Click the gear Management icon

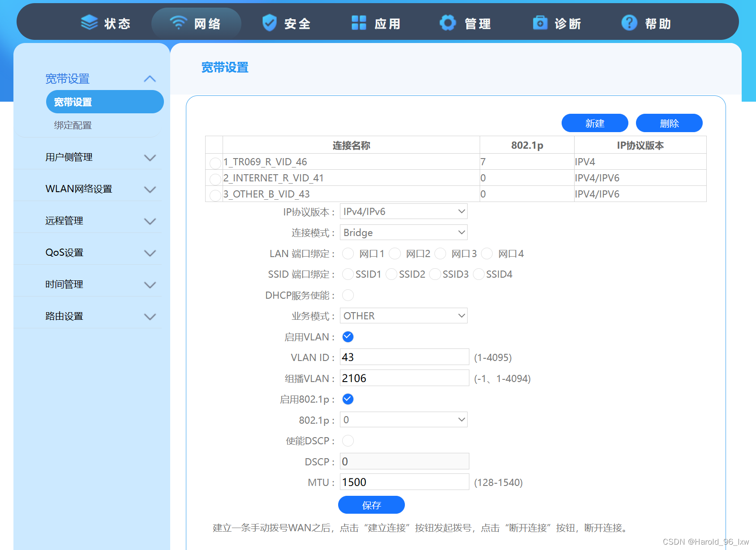pyautogui.click(x=447, y=22)
